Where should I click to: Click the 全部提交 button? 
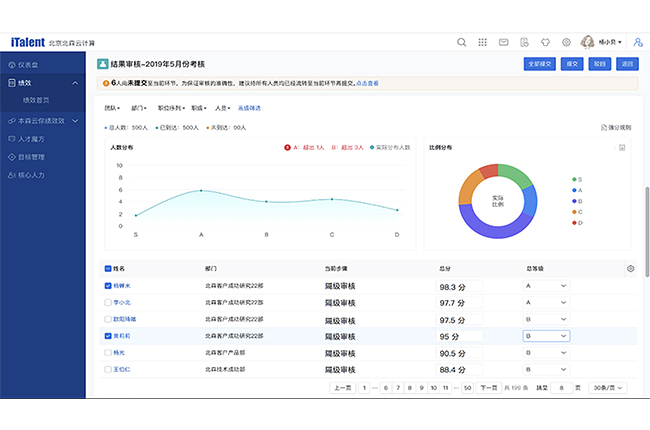tap(539, 64)
